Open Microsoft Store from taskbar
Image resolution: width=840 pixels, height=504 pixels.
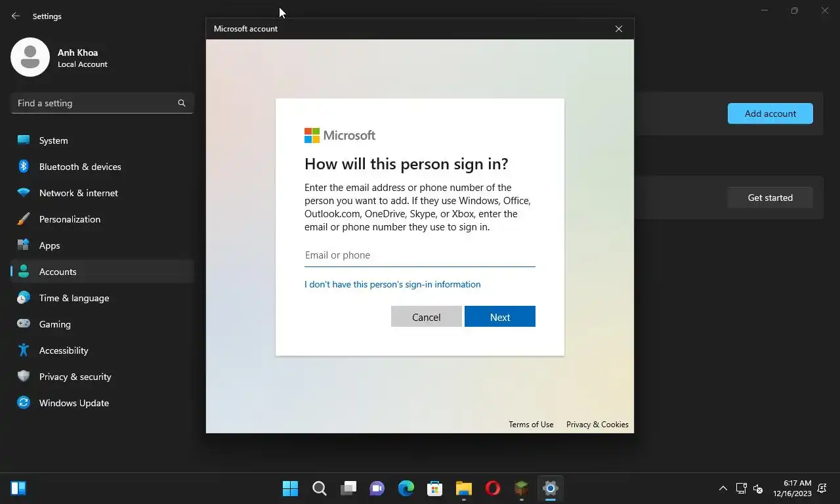click(435, 488)
